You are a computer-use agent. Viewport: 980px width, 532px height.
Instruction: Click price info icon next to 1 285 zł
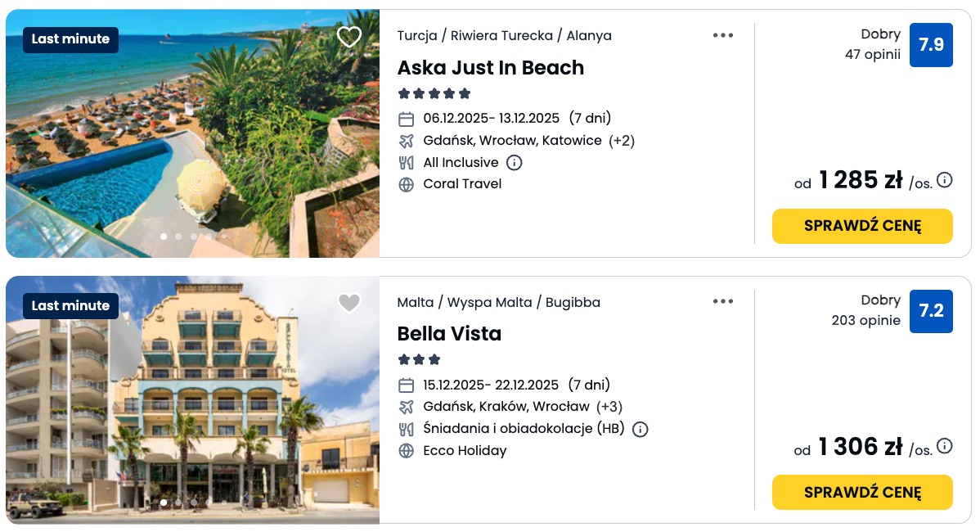945,180
